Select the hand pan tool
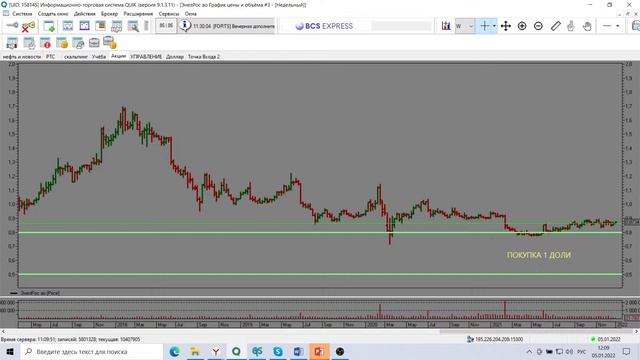The image size is (640, 360). (x=587, y=26)
